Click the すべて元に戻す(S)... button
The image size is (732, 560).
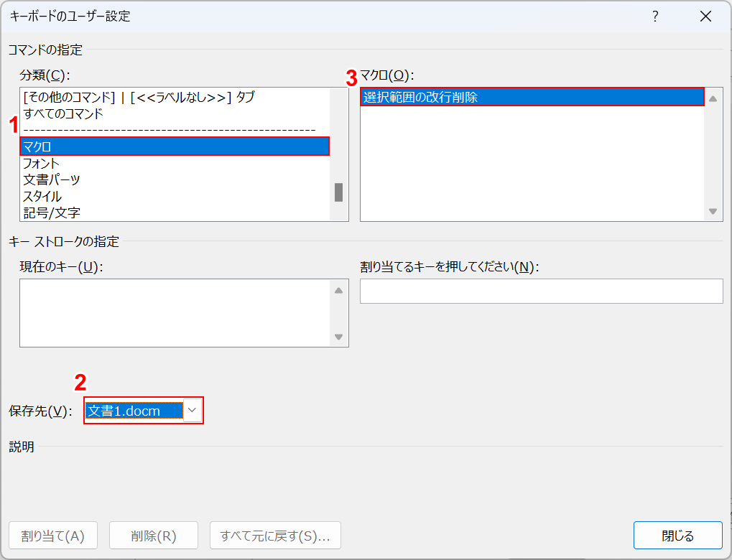[275, 536]
